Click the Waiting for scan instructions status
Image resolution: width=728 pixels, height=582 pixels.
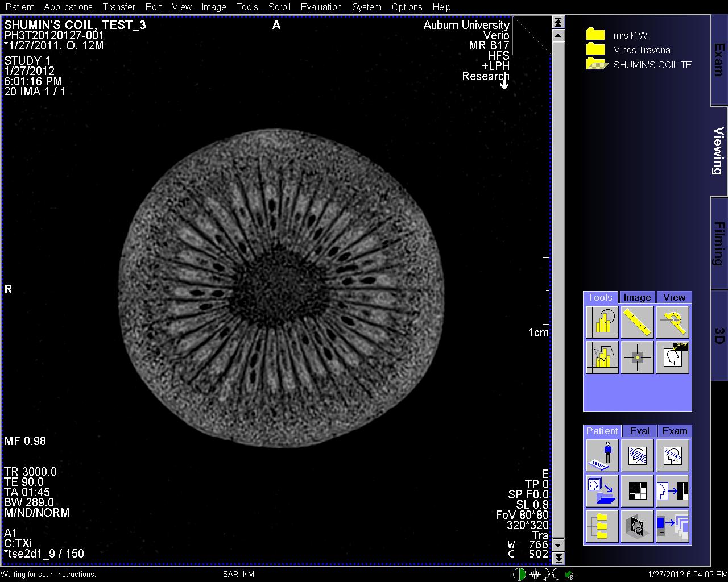tap(48, 575)
